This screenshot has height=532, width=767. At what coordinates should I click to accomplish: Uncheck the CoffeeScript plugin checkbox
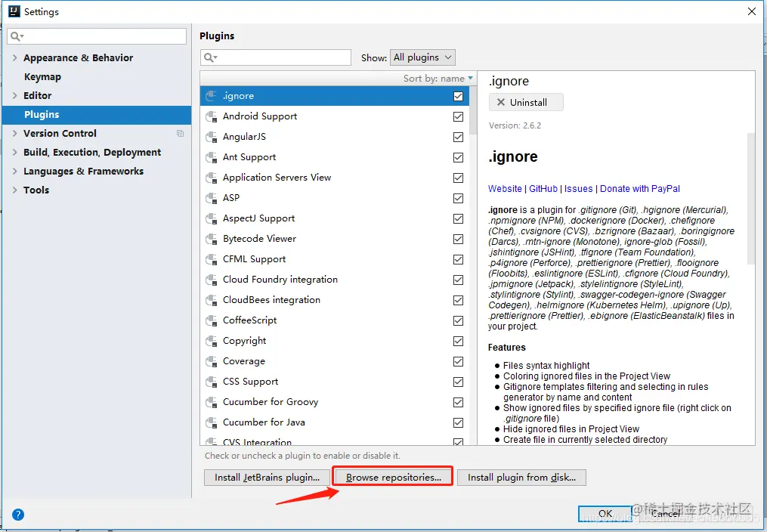459,320
